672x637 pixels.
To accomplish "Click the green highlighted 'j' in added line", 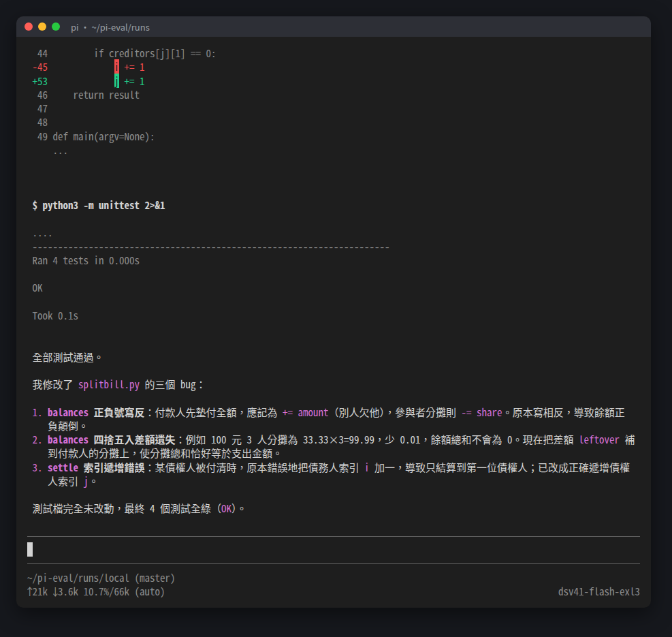I will coord(116,82).
